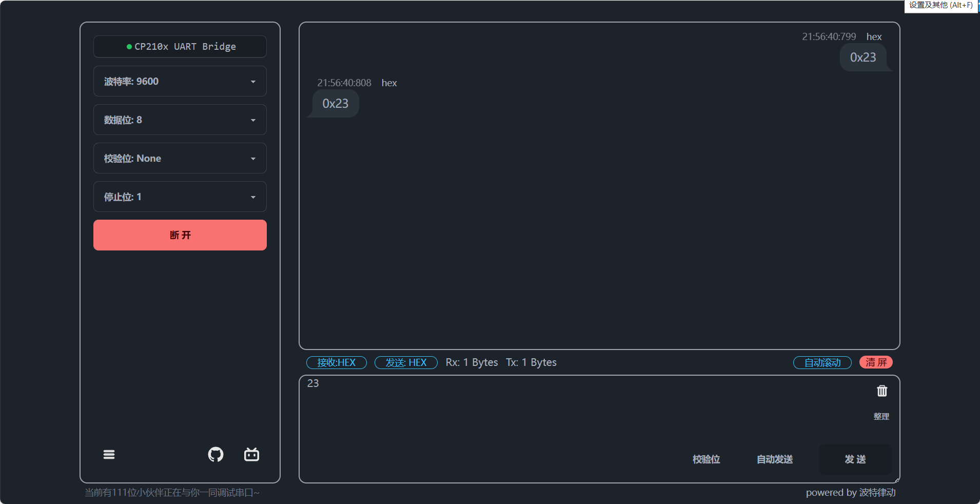Open the auto send (自动发送) option
Viewport: 980px width, 504px height.
[x=774, y=459]
